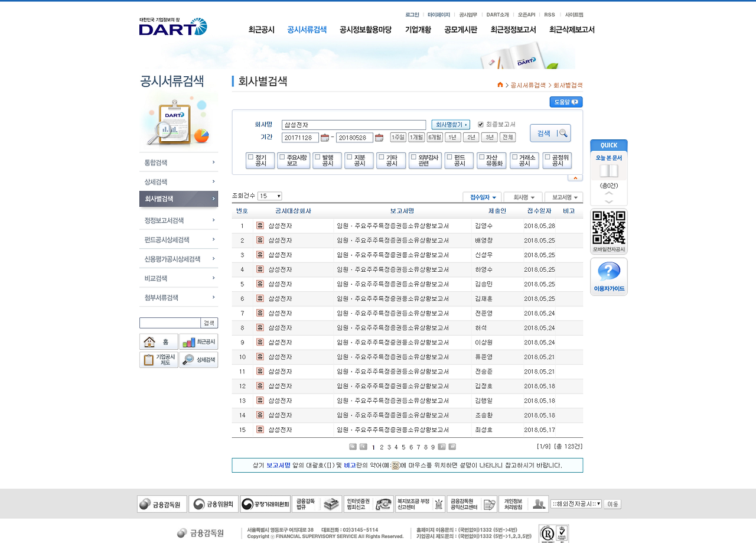Click the 로그인 link at top
Image resolution: width=756 pixels, height=543 pixels.
(412, 15)
